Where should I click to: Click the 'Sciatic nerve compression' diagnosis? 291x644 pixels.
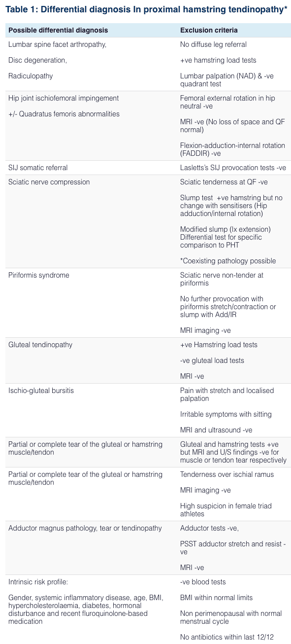pyautogui.click(x=49, y=182)
